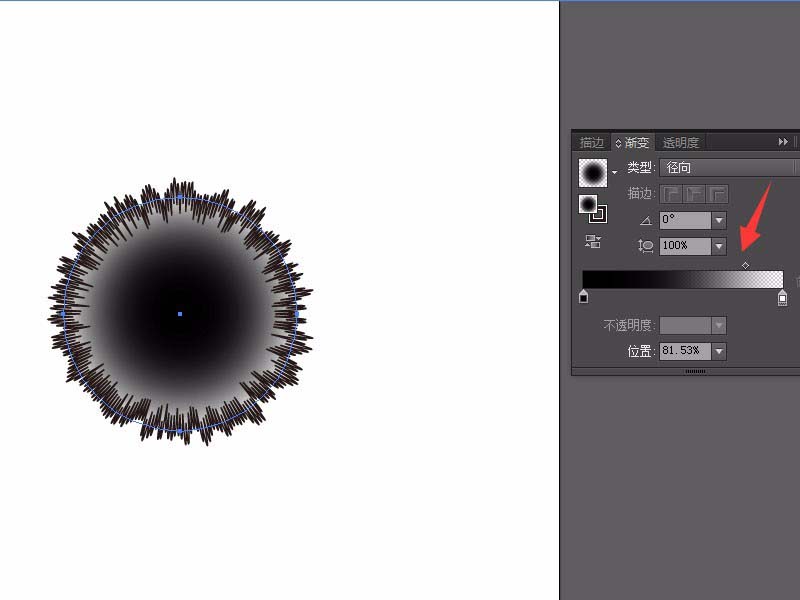Select the white right gradient stop
The height and width of the screenshot is (600, 800).
782,297
